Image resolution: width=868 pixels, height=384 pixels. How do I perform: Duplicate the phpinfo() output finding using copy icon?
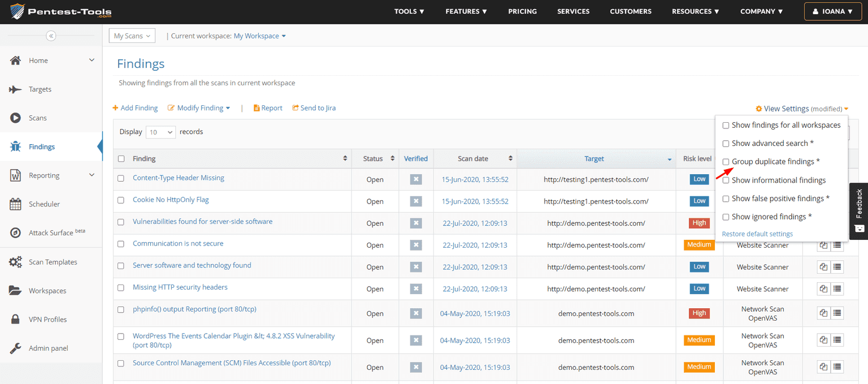coord(823,313)
